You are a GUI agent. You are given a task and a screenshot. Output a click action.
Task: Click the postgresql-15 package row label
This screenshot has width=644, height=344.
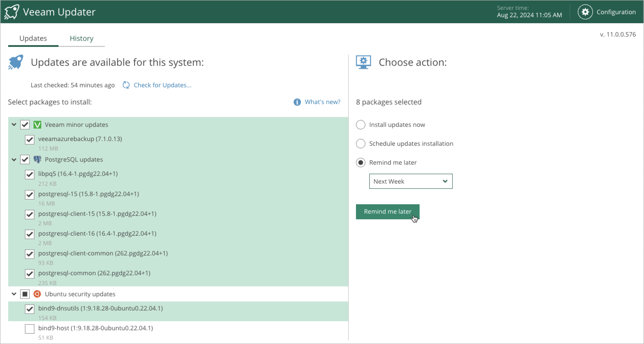tap(89, 194)
